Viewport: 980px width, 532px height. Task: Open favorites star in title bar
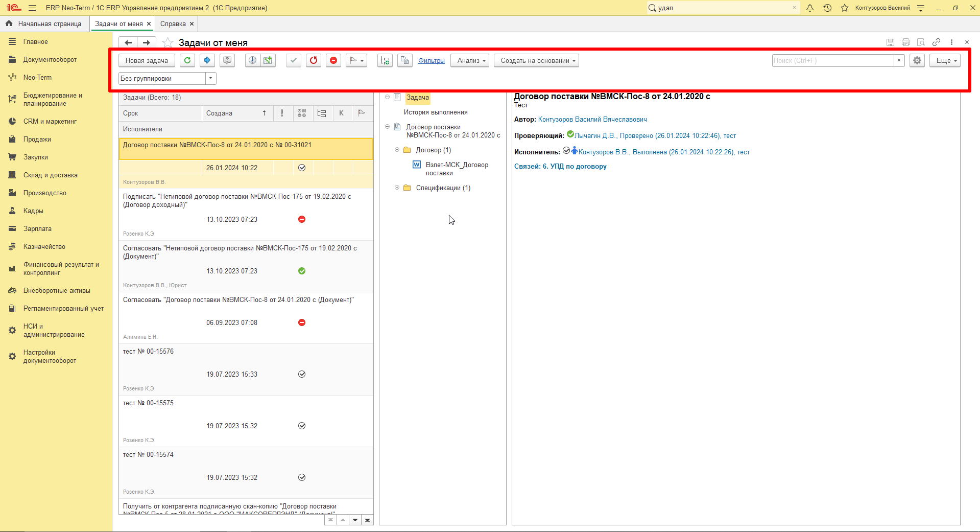tap(845, 8)
